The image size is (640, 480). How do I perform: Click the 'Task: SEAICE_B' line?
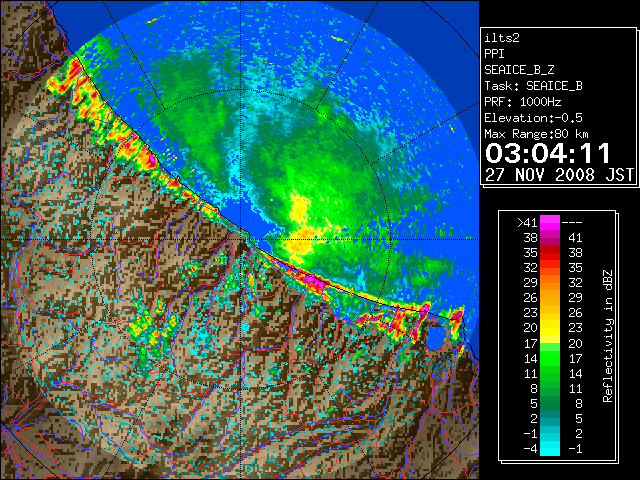[533, 86]
